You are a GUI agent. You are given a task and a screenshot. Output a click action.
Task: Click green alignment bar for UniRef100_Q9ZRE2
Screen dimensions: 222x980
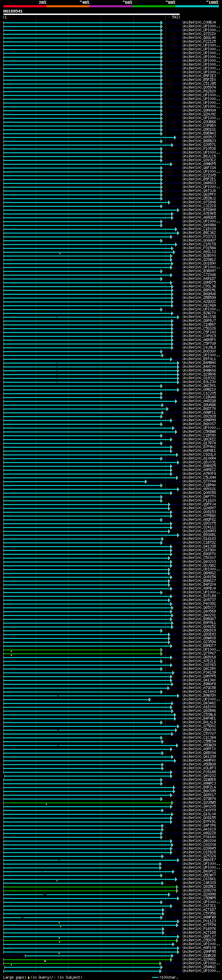[x=90, y=886]
